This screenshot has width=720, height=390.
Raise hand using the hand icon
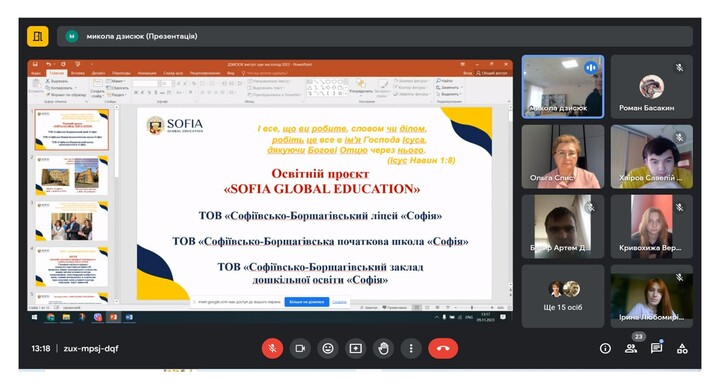[383, 349]
